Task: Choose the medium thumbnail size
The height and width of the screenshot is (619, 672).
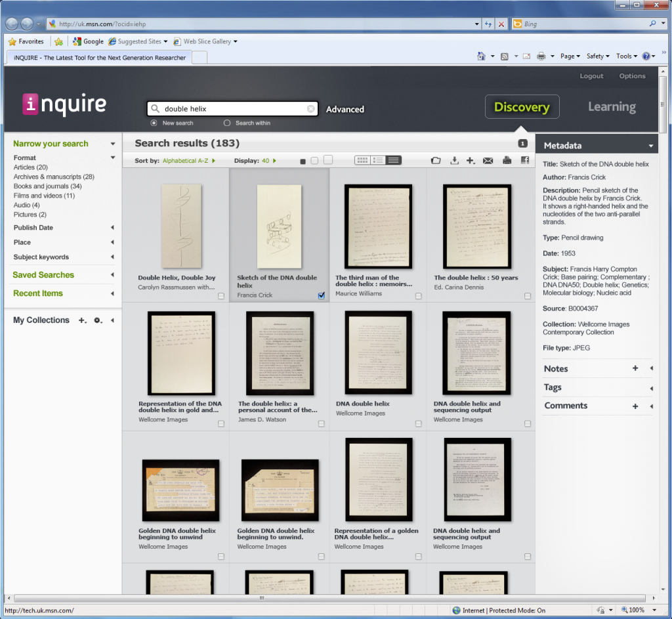Action: pos(314,160)
